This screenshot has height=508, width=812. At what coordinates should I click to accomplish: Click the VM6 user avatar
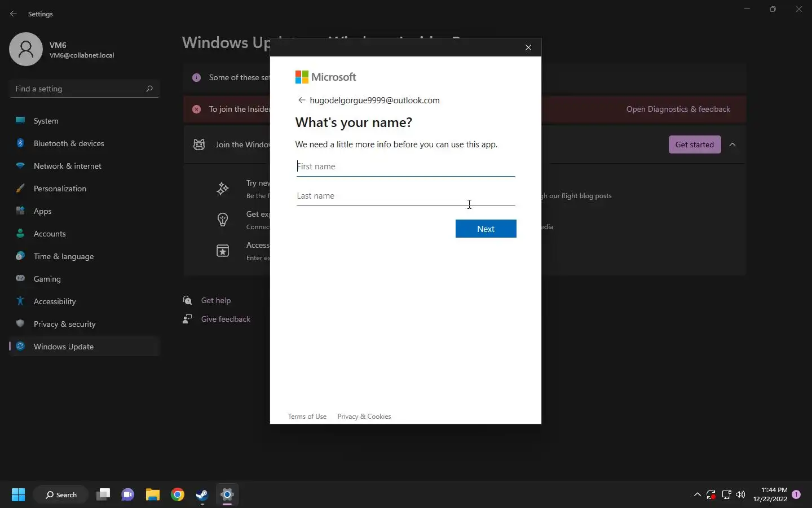coord(26,49)
